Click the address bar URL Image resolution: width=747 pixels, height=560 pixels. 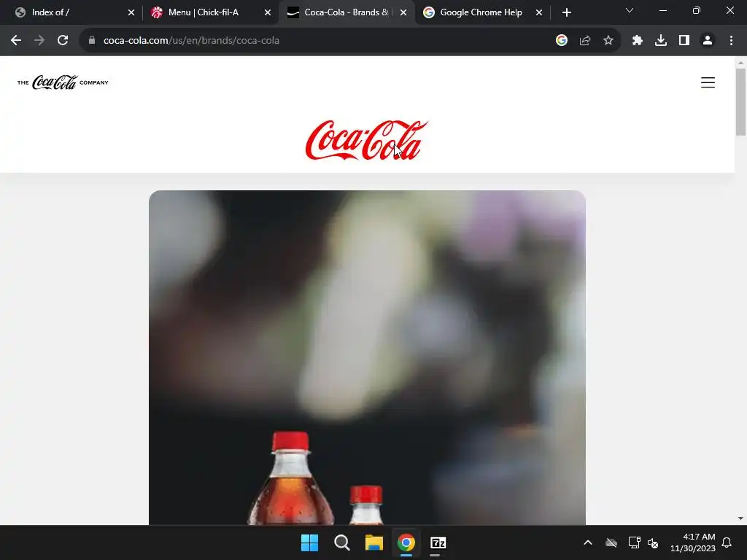[191, 41]
